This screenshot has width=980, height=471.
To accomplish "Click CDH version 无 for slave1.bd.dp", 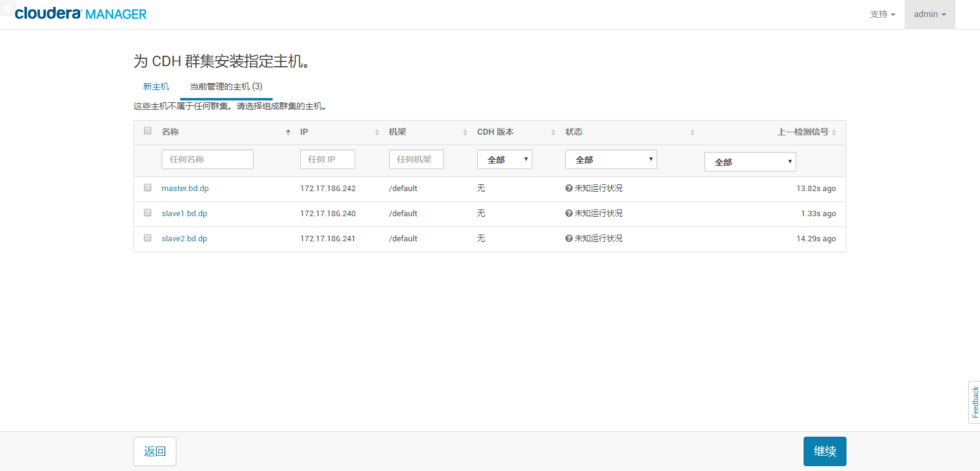I will point(481,213).
